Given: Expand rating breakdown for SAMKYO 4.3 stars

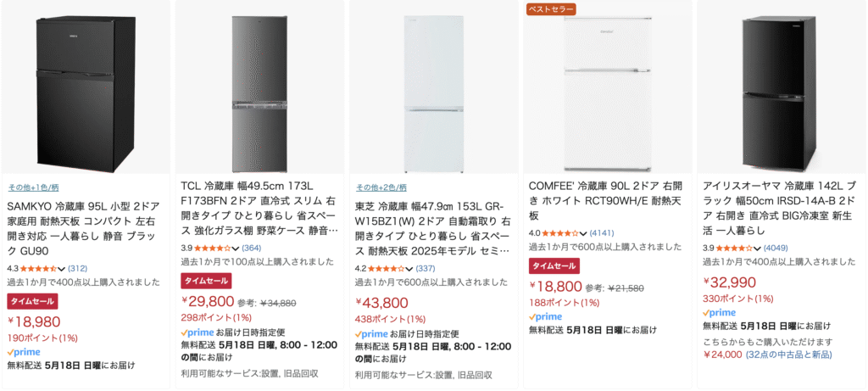Looking at the screenshot, I should (61, 269).
